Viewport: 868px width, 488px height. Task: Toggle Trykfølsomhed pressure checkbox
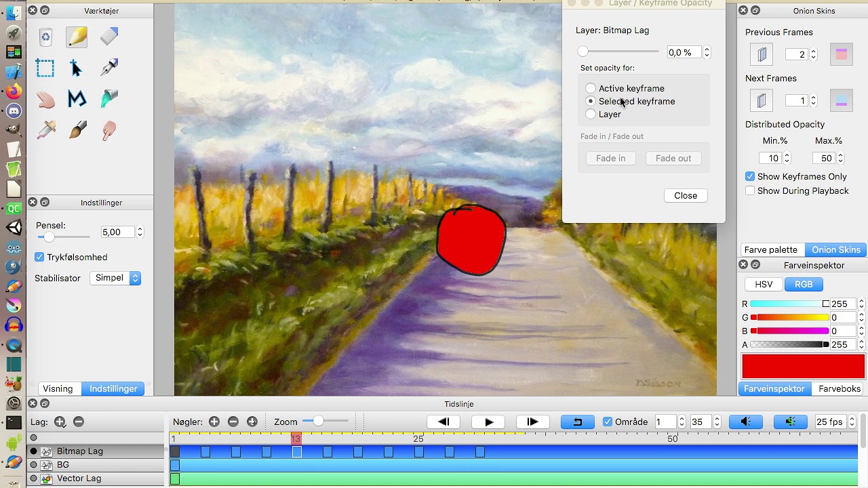pyautogui.click(x=39, y=257)
